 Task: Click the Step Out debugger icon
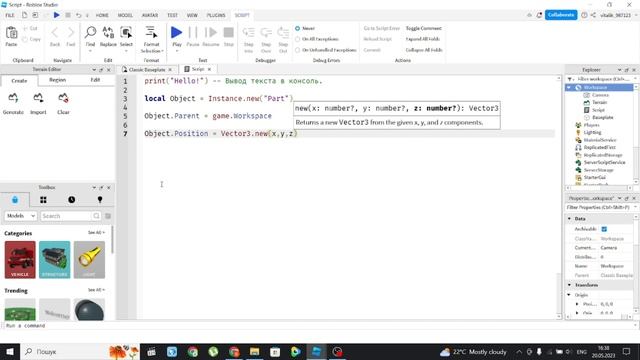point(283,32)
